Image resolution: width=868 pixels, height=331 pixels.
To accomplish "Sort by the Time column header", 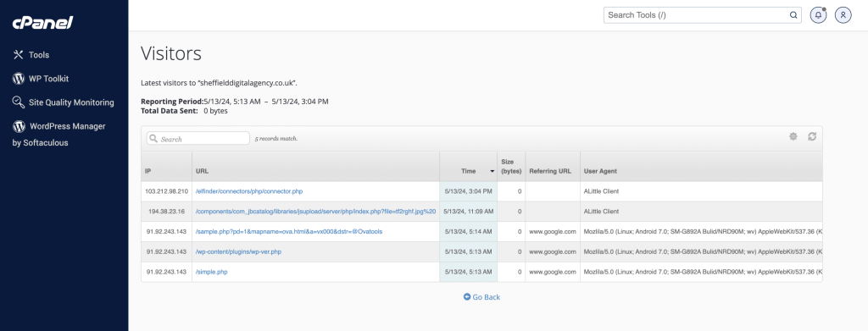I will (468, 166).
